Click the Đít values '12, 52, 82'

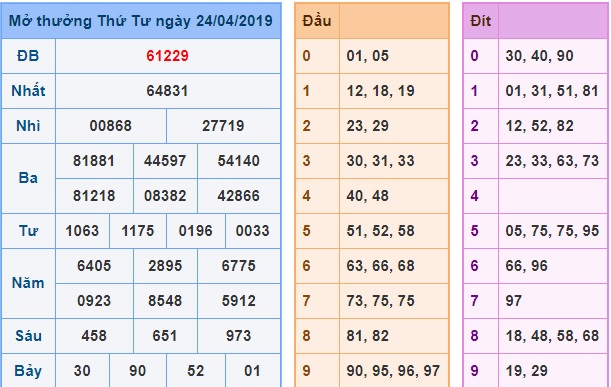(539, 126)
